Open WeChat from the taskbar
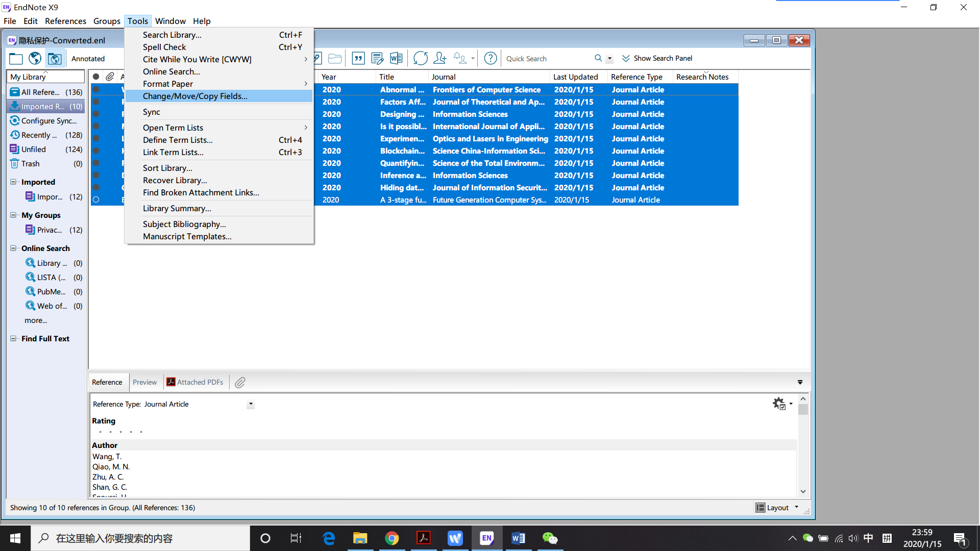 [550, 538]
